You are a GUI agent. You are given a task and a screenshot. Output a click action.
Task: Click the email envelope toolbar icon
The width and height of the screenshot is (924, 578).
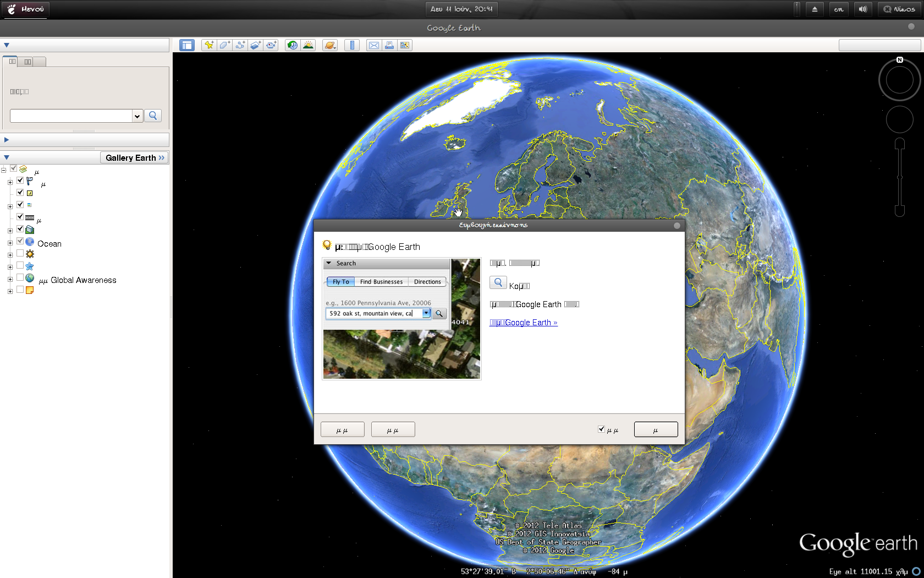coord(374,45)
